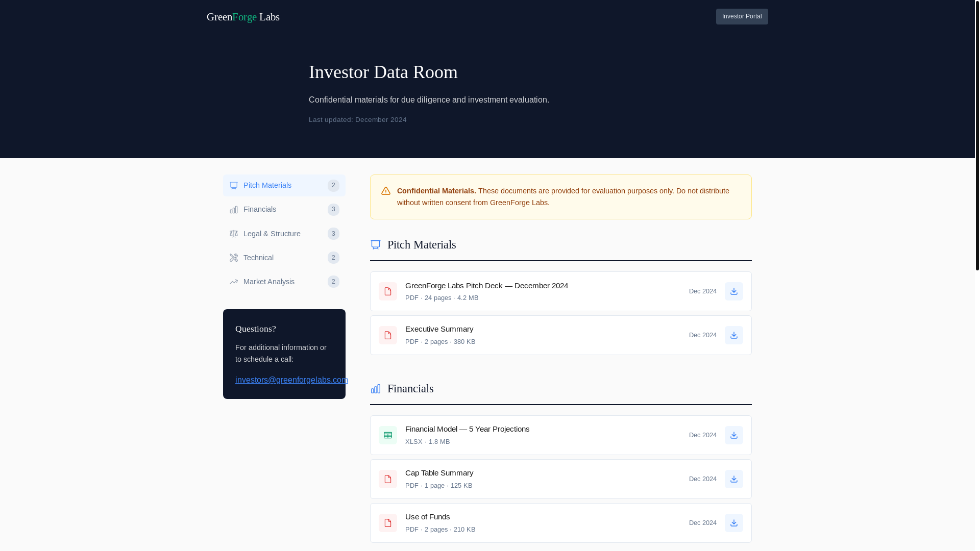980x551 pixels.
Task: Email investors@greenforgelabs.com link
Action: coord(291,380)
